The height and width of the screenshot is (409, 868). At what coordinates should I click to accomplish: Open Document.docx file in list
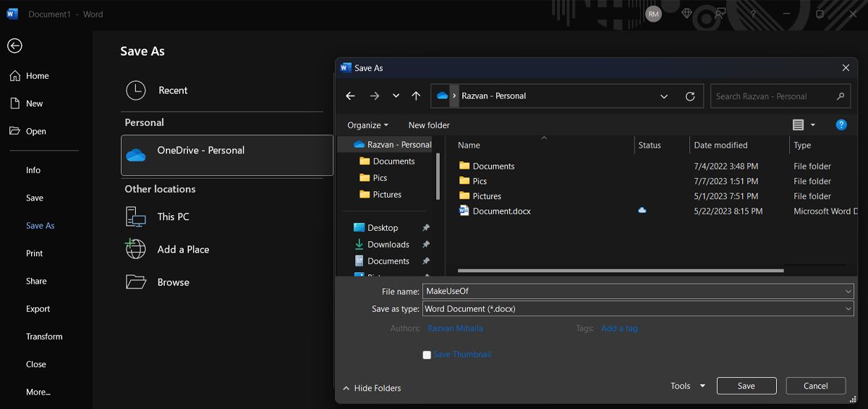(x=501, y=211)
